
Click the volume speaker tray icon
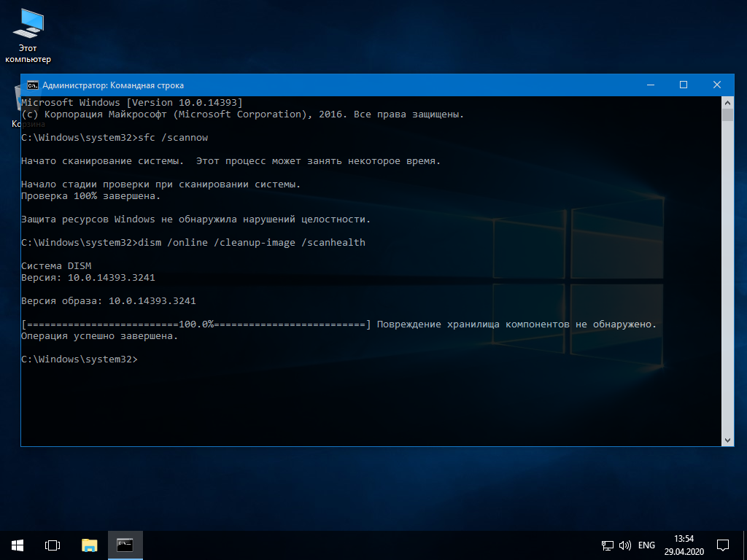point(624,545)
